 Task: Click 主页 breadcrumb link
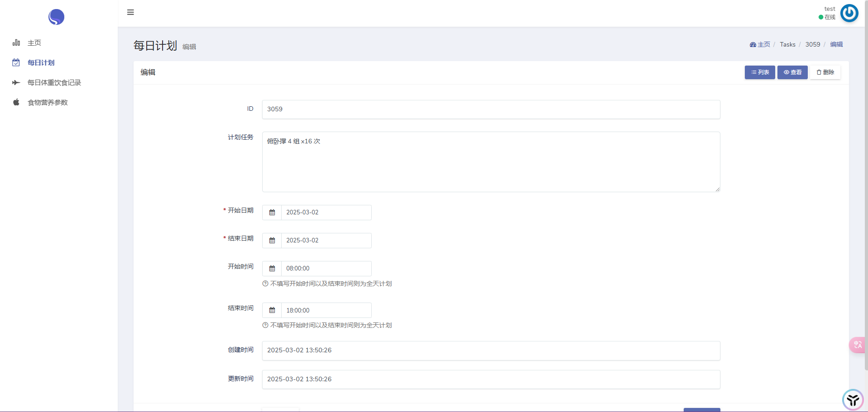[760, 44]
